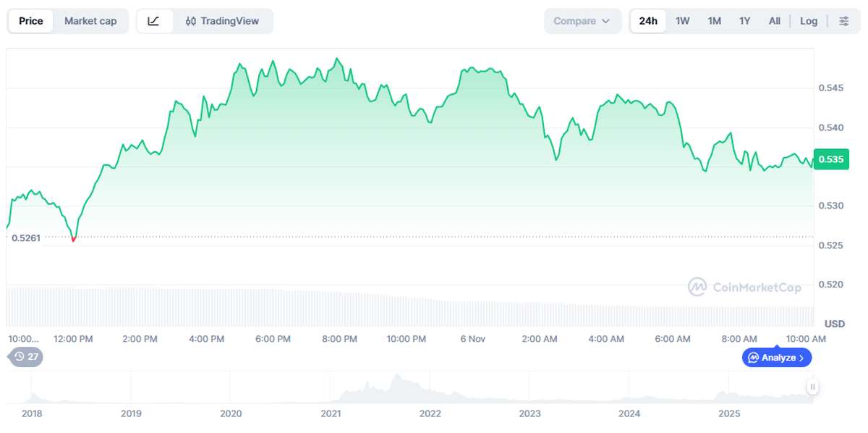This screenshot has width=868, height=433.
Task: Click the Analyze button
Action: tap(777, 358)
